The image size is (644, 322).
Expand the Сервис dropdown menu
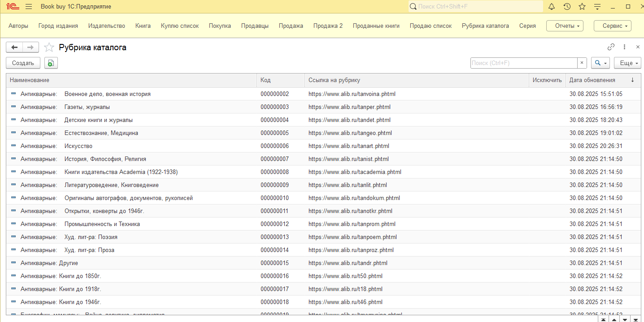click(x=612, y=26)
